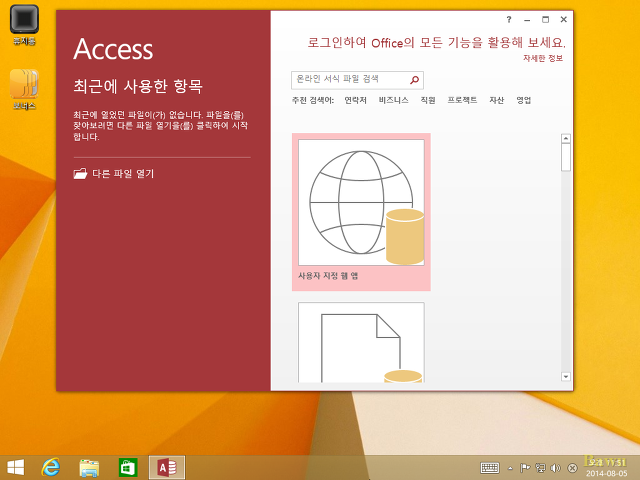Viewport: 640px width, 480px height.
Task: Select the Recycle Bin desktop icon
Action: tap(24, 24)
